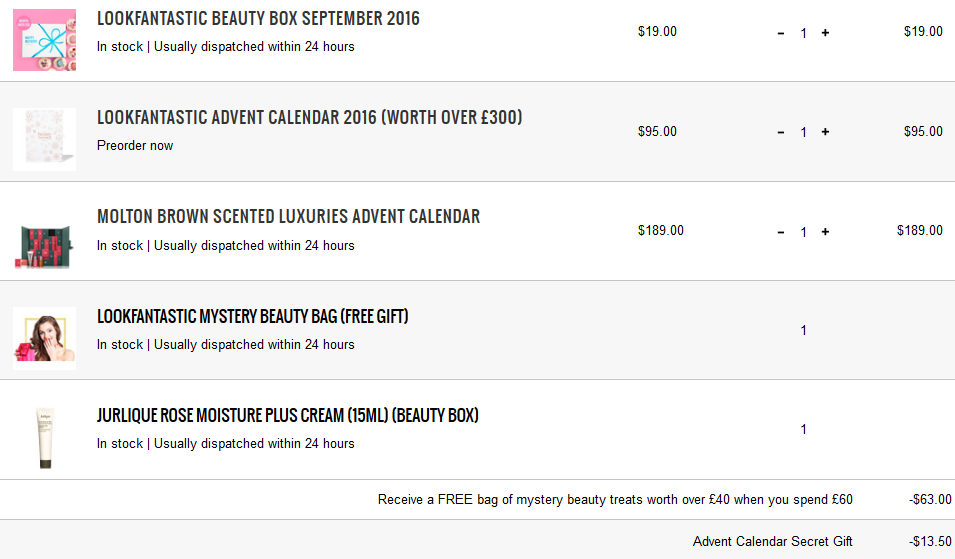This screenshot has height=559, width=955.
Task: Open Lookfantastic Mystery Beauty Bag title link
Action: (252, 317)
